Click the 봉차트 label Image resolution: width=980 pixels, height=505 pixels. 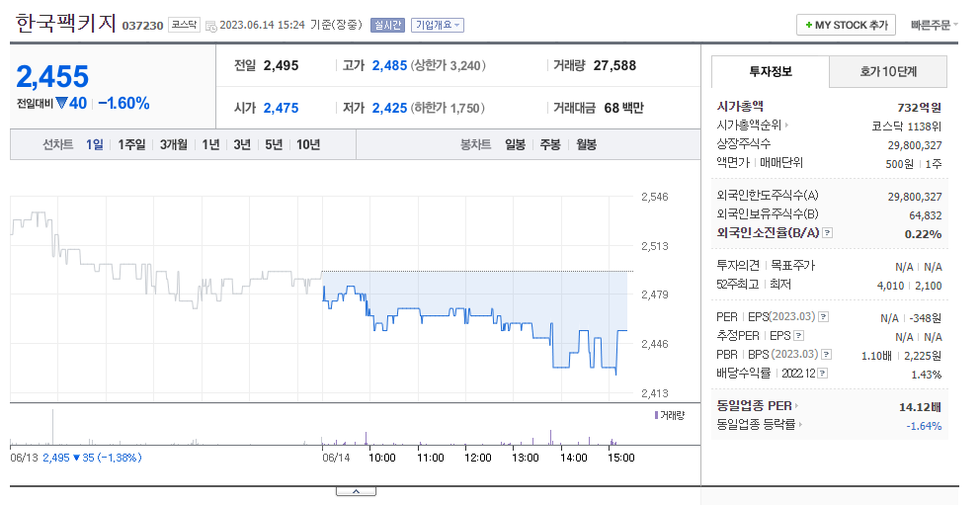(475, 144)
